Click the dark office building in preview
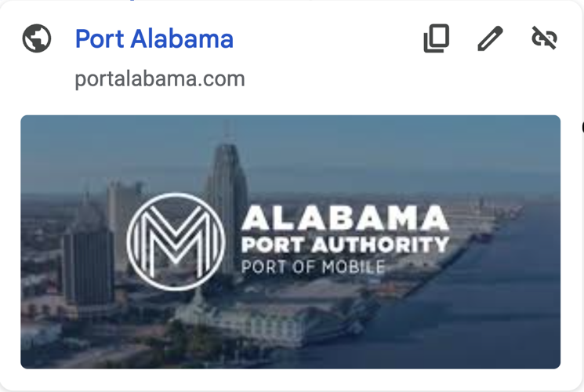 click(x=88, y=267)
